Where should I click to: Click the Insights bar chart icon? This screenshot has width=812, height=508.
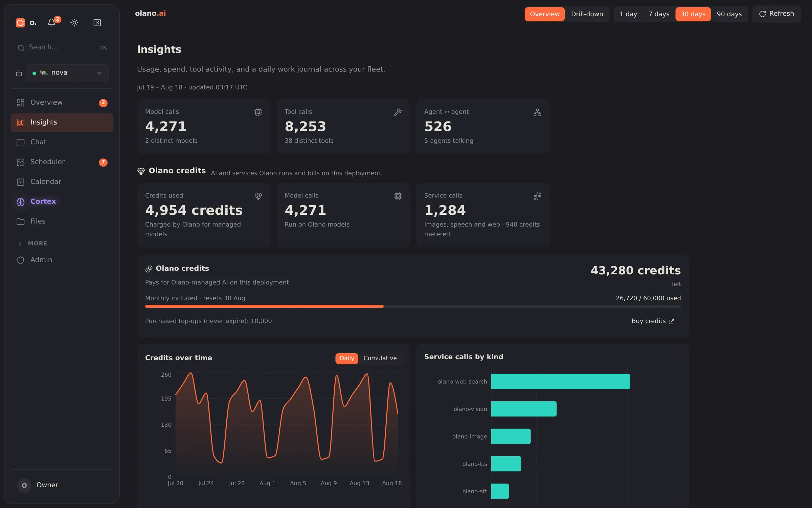(x=21, y=122)
